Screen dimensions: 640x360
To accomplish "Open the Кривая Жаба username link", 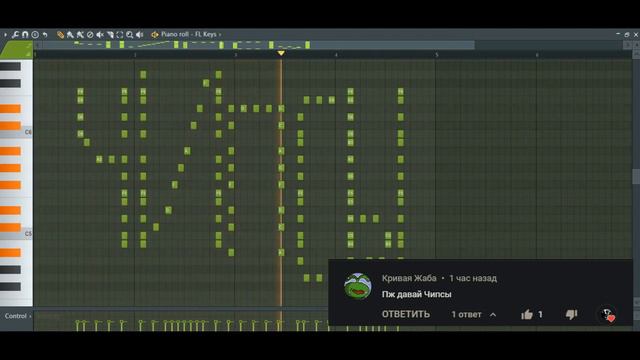I will point(409,278).
